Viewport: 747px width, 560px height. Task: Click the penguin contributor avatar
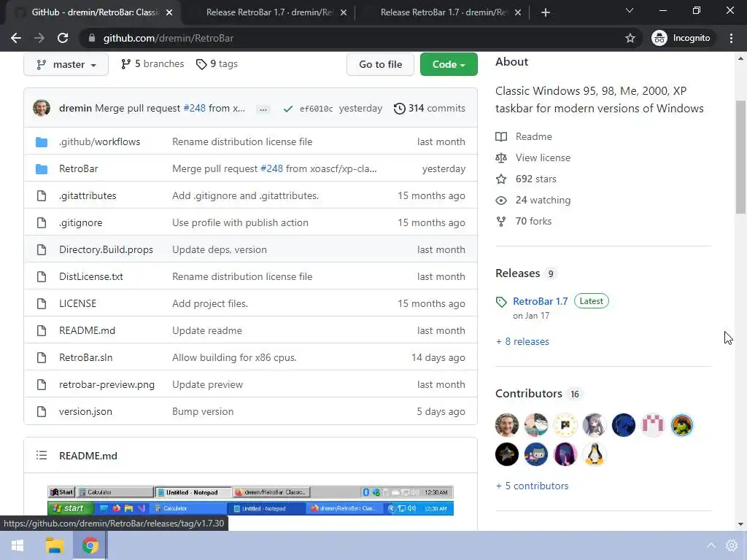tap(594, 454)
